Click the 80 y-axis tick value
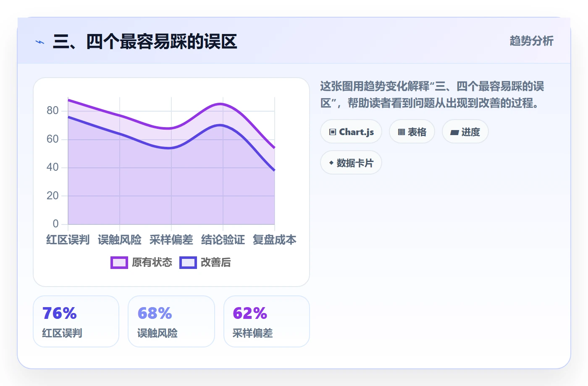Viewport: 588px width, 386px height. click(52, 111)
